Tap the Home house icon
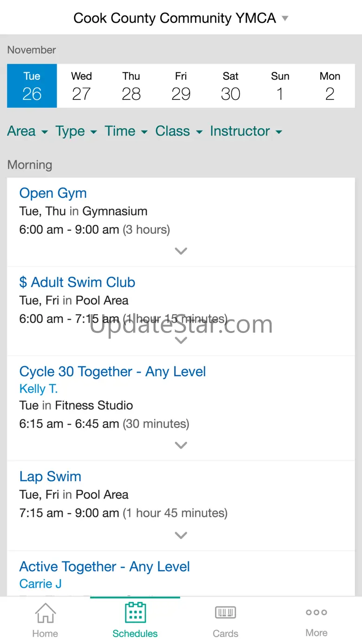The image size is (362, 644). click(x=45, y=613)
